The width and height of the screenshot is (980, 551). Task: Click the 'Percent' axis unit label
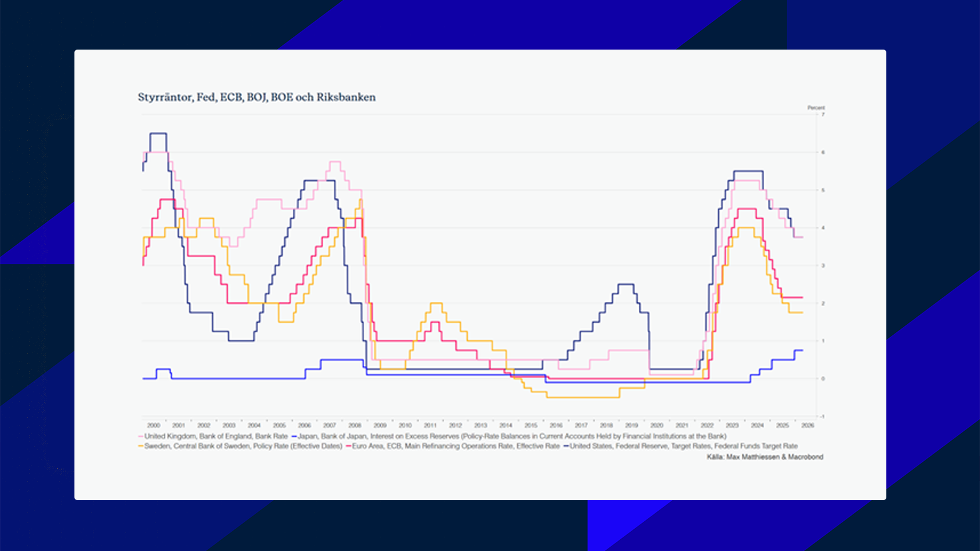[x=816, y=108]
